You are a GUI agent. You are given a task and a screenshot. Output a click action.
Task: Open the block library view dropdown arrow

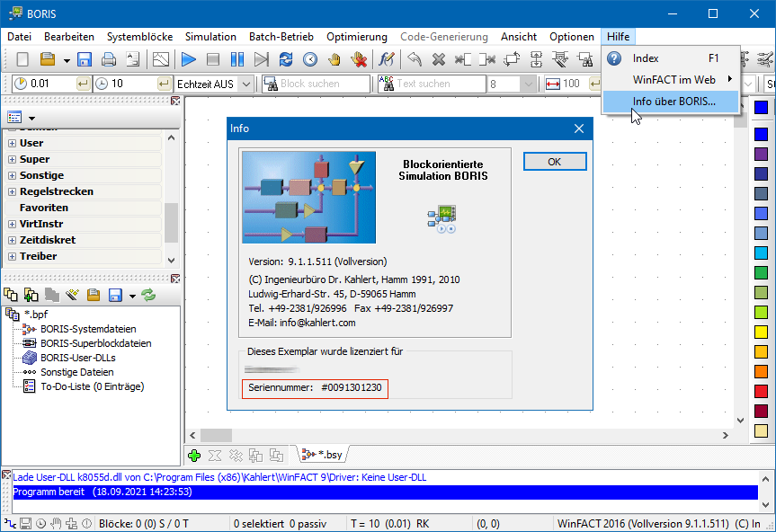click(32, 118)
